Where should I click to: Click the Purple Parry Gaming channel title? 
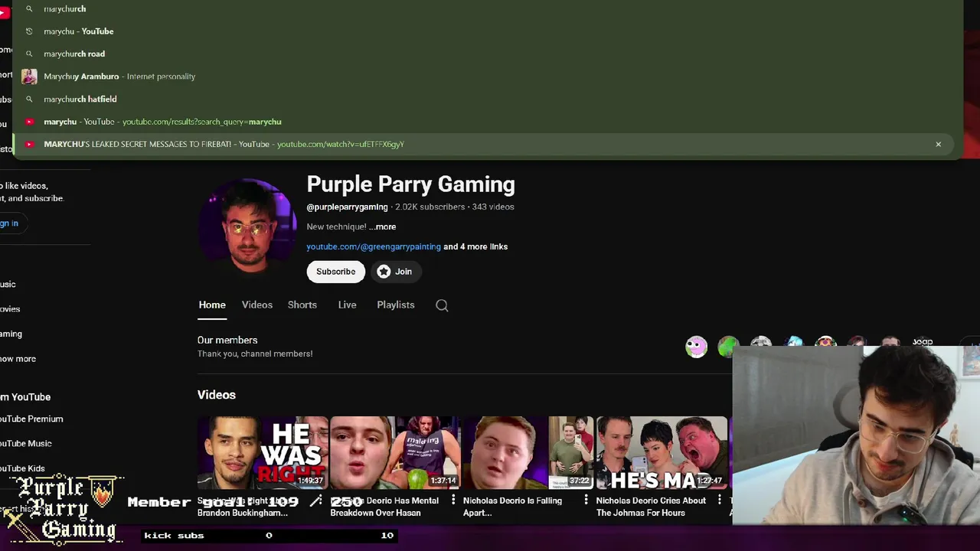pos(411,184)
